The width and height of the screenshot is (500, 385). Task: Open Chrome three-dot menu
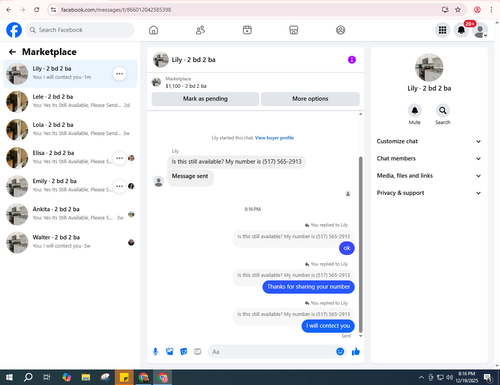click(x=491, y=10)
